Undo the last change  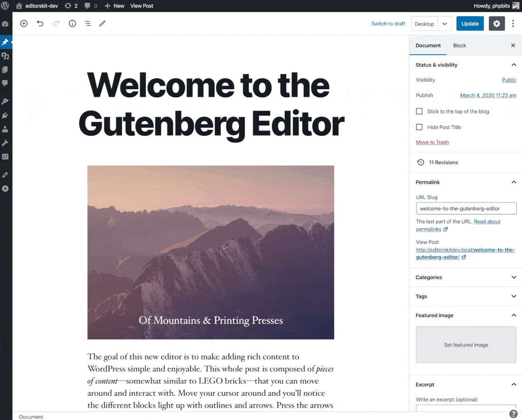40,23
